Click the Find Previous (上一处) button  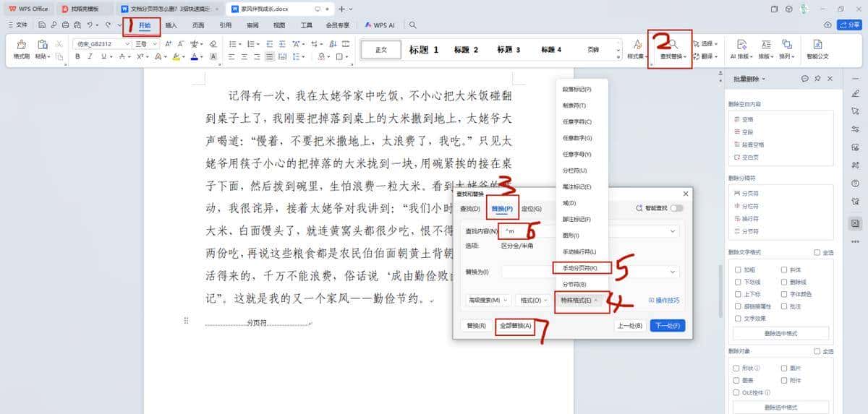[x=629, y=326]
